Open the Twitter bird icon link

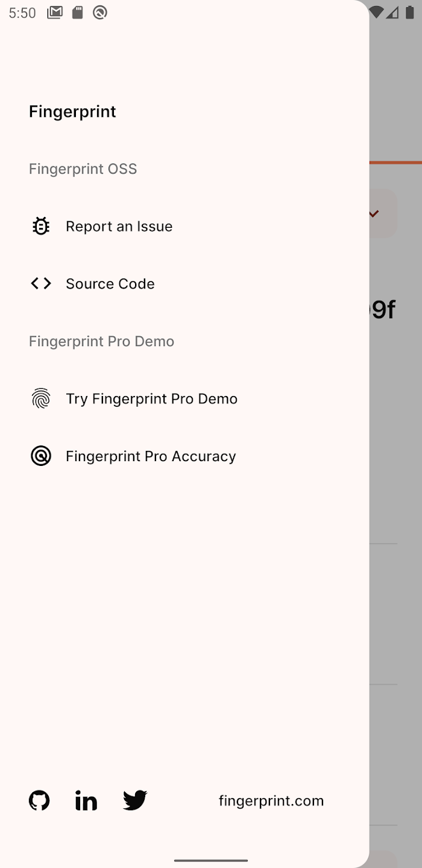[135, 800]
